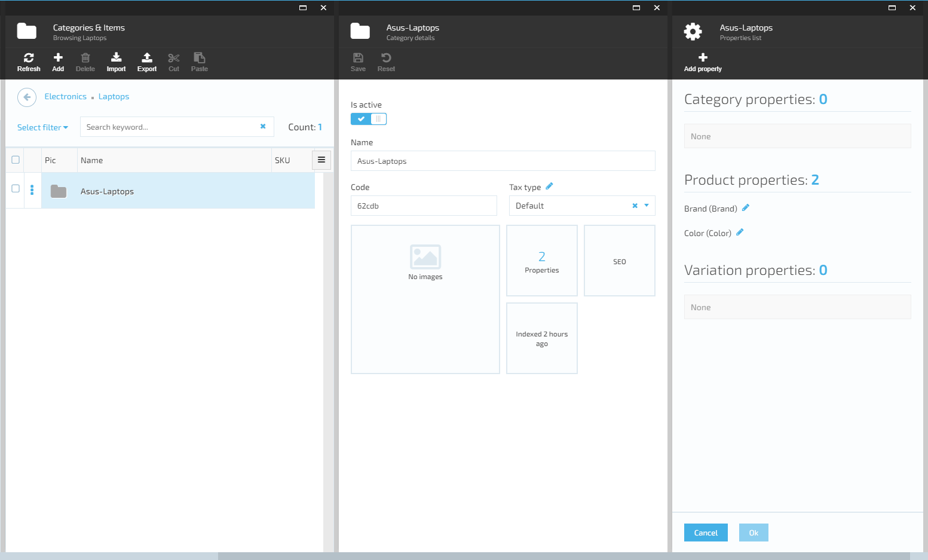This screenshot has height=560, width=928.
Task: Toggle the Is active switch
Action: click(x=369, y=119)
